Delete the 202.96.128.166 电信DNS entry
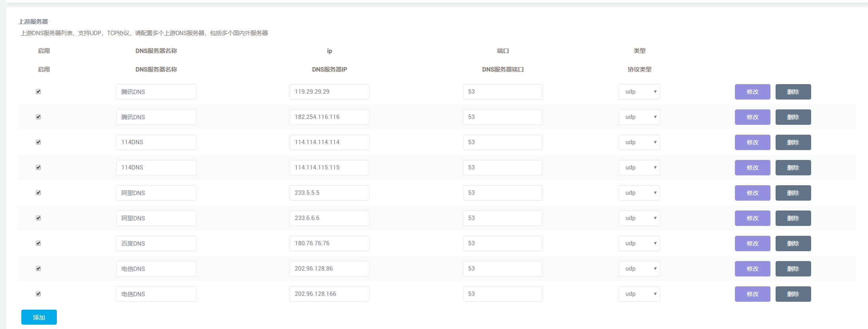Viewport: 868px width, 329px height. (x=793, y=294)
